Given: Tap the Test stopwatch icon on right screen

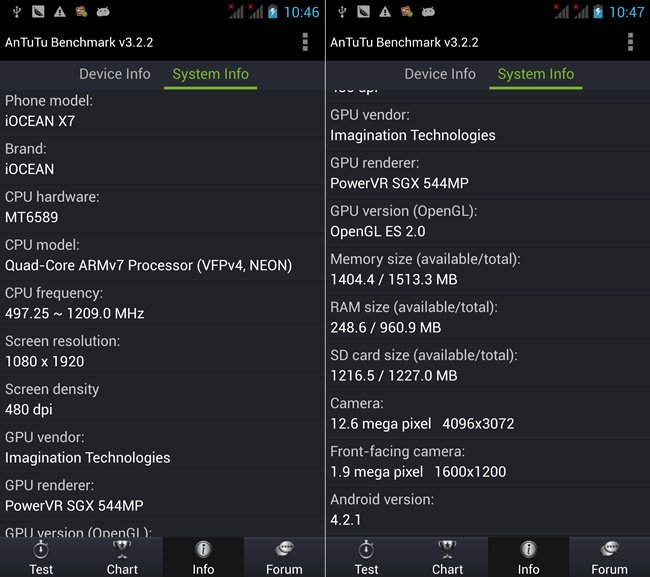Looking at the screenshot, I should [x=366, y=549].
